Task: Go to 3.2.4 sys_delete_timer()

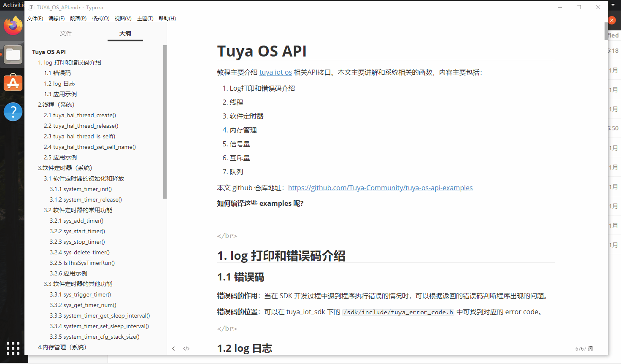Action: coord(80,252)
